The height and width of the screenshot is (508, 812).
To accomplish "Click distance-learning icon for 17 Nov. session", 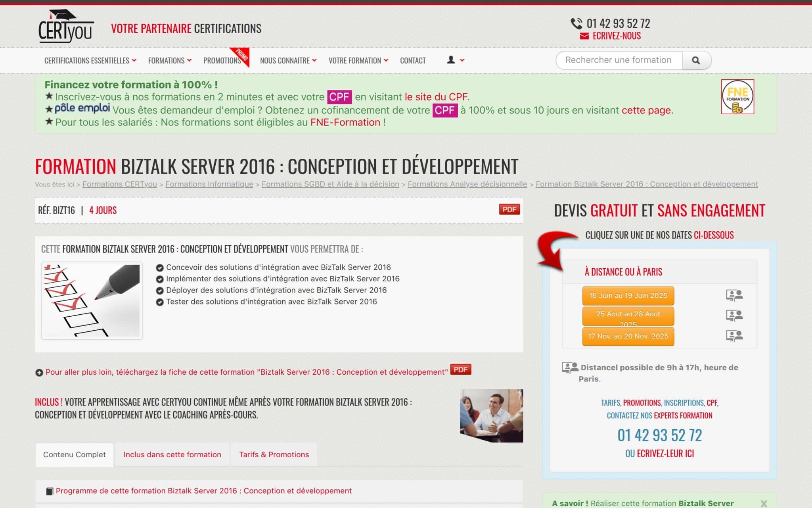I will point(734,336).
